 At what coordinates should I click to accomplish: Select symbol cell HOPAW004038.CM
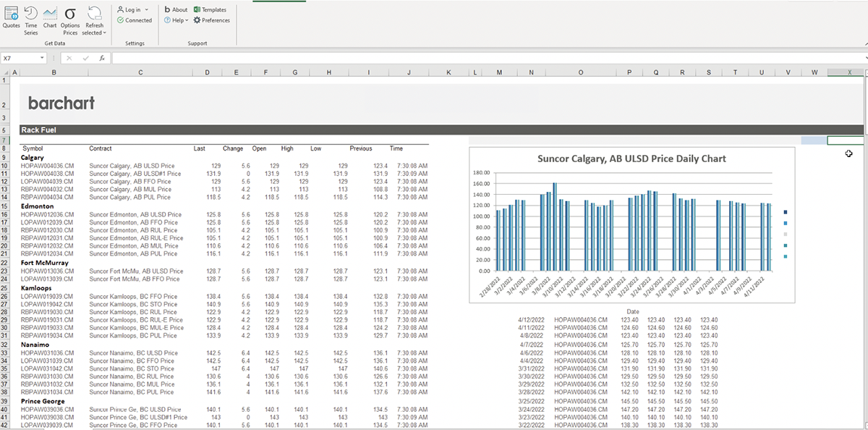click(x=47, y=174)
